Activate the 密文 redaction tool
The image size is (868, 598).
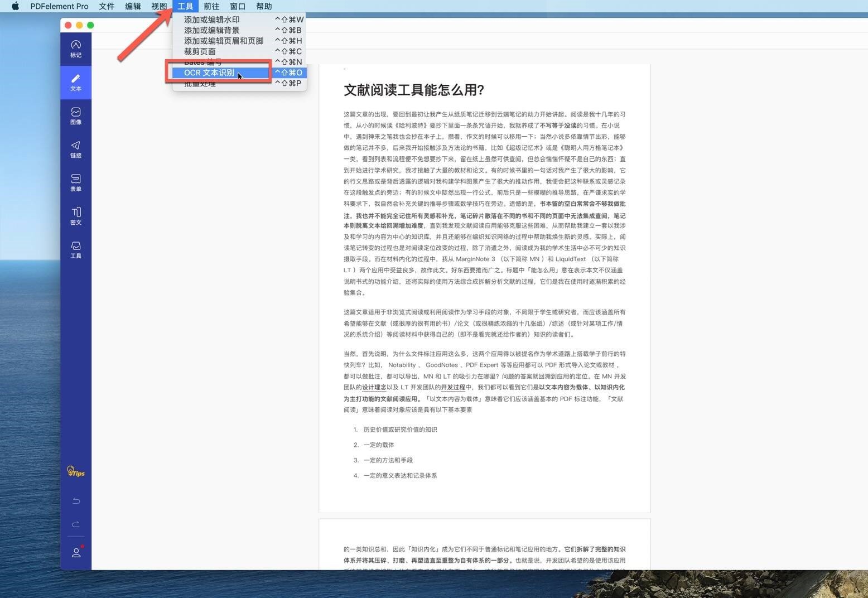coord(76,216)
